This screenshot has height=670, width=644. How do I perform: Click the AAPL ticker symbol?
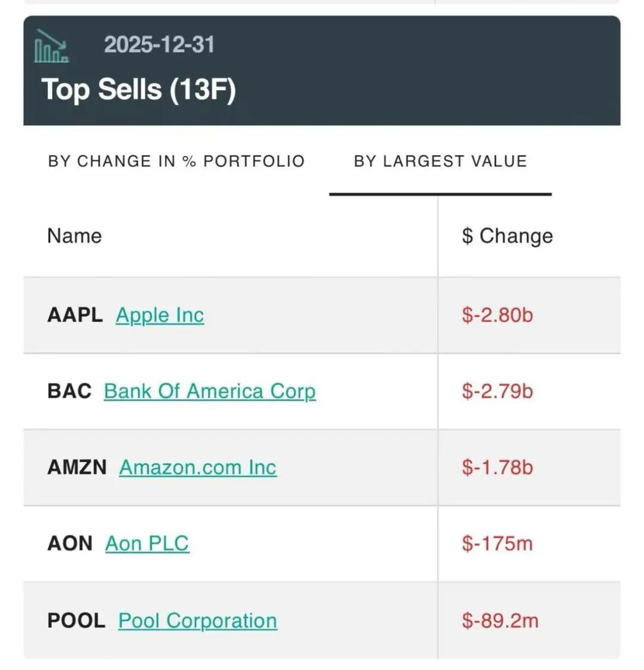pyautogui.click(x=75, y=315)
